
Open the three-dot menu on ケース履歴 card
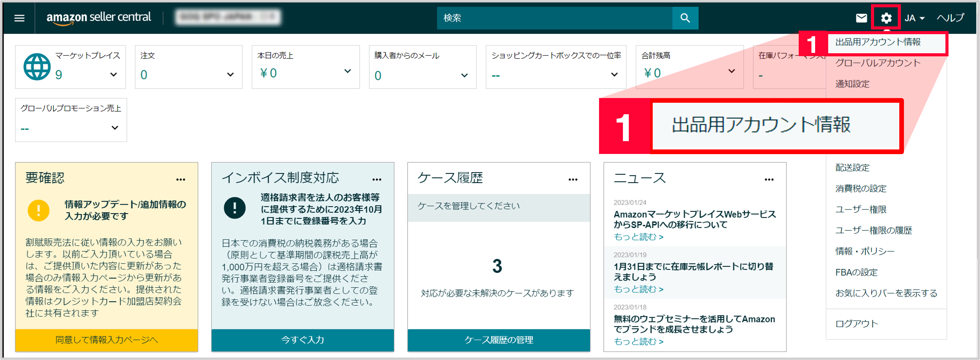[573, 179]
